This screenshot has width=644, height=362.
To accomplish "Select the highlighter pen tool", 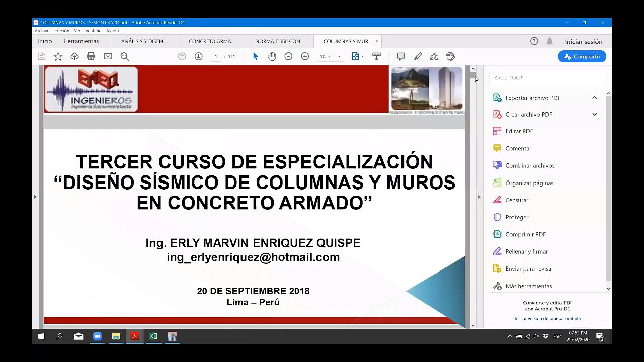I will point(418,57).
